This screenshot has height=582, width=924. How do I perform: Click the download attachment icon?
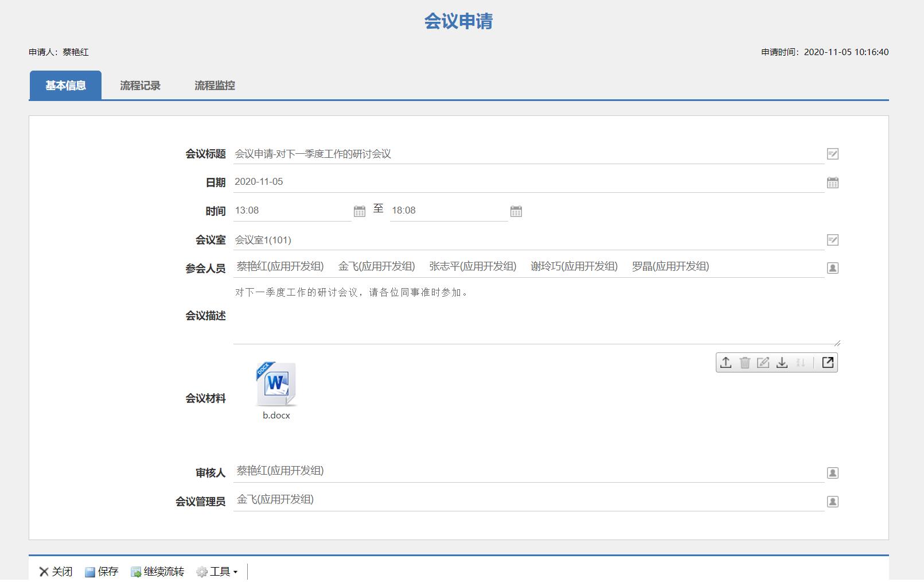coord(782,363)
